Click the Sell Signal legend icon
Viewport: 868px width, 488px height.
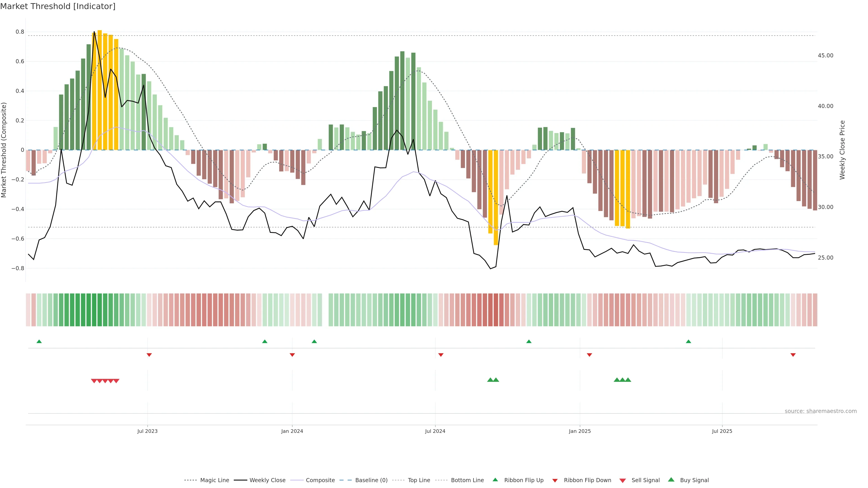pyautogui.click(x=622, y=481)
